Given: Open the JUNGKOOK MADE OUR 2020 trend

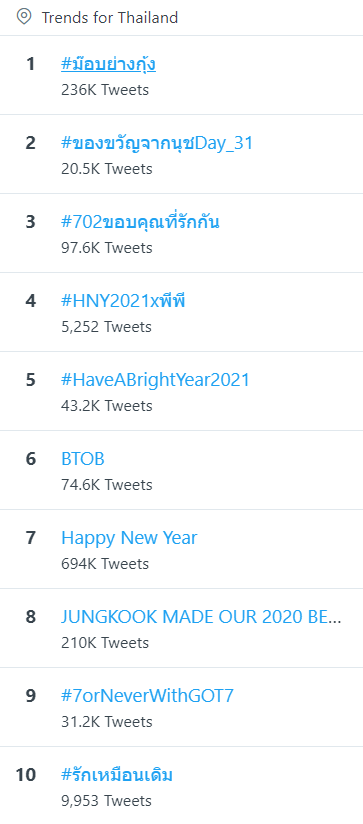Looking at the screenshot, I should tap(201, 617).
